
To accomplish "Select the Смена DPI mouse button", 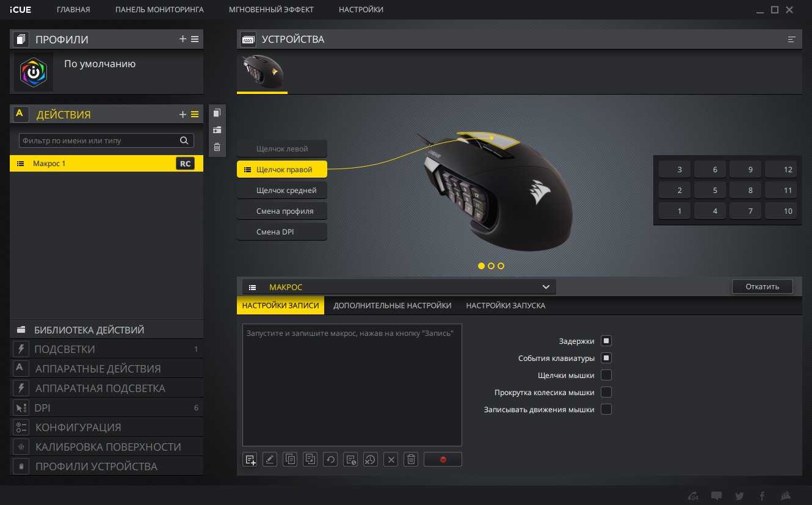I will pos(282,232).
